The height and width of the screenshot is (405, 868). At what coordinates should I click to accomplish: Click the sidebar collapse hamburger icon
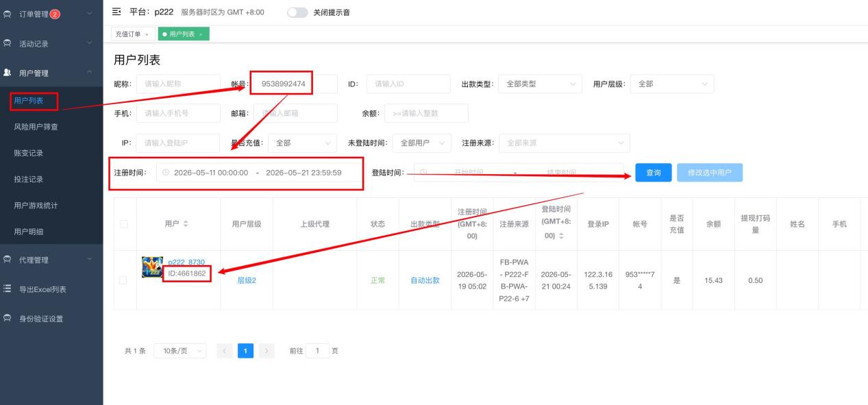click(x=116, y=12)
